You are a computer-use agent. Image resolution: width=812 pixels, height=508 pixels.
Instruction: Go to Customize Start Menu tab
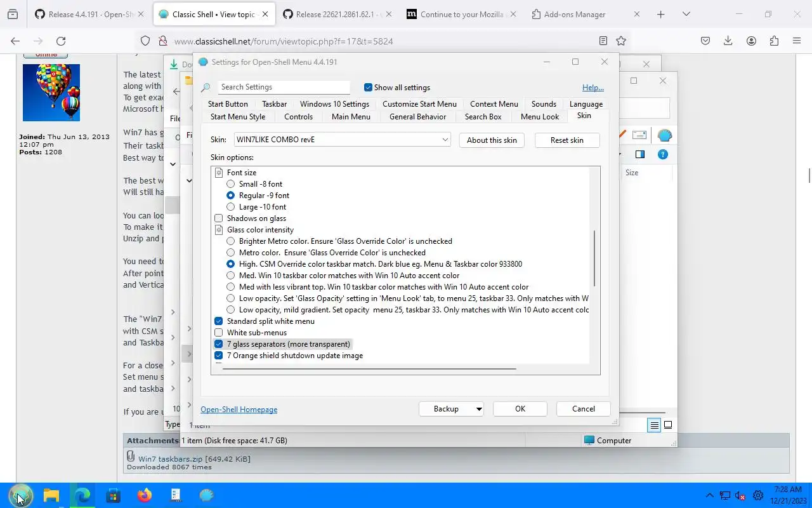[419, 104]
